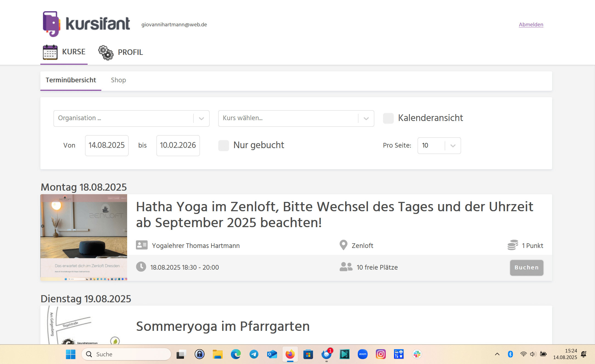This screenshot has width=595, height=364.
Task: Click the instructor ID card icon
Action: (x=142, y=245)
